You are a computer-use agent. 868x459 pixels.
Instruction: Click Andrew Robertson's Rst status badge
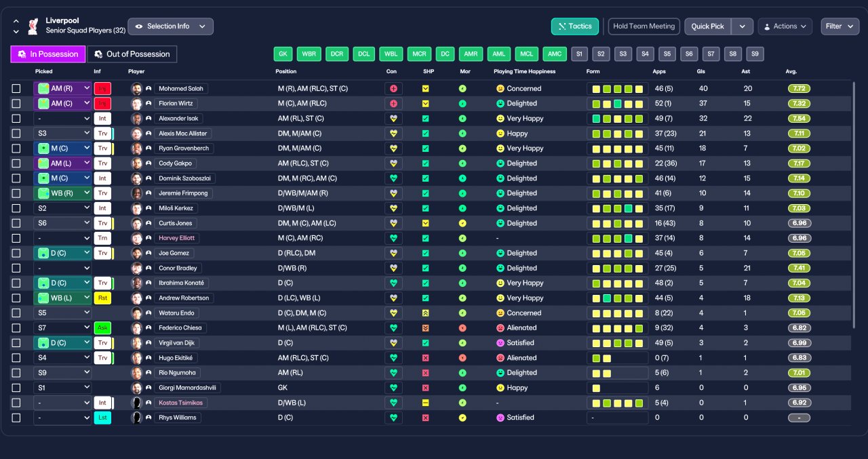[x=102, y=298]
